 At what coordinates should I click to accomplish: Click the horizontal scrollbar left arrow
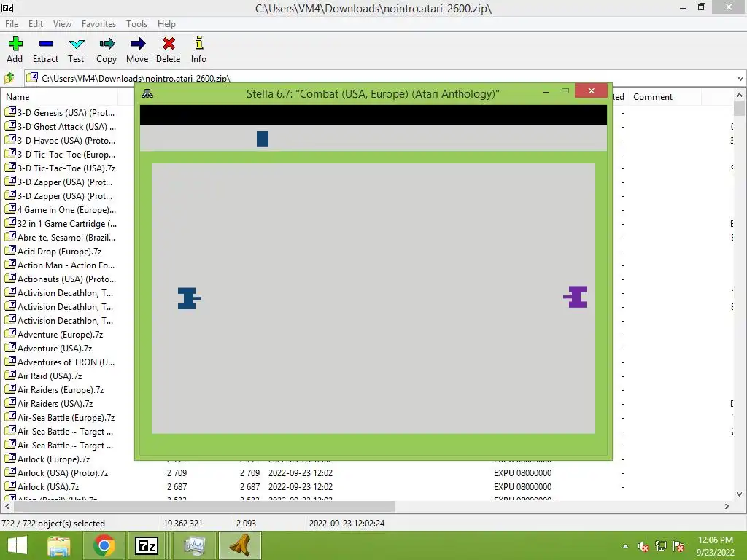[x=7, y=506]
